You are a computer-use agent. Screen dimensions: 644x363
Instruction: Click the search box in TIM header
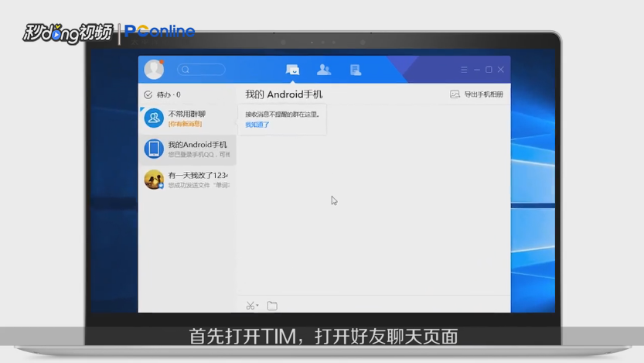coord(201,70)
